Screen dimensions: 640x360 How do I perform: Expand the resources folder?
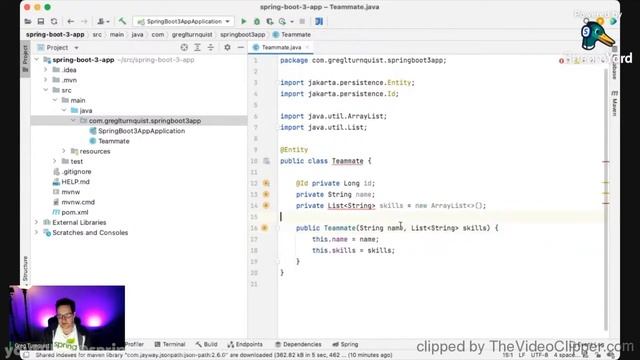tap(64, 151)
